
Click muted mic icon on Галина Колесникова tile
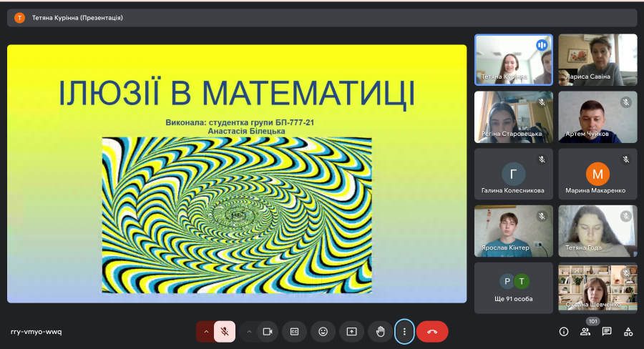point(542,159)
